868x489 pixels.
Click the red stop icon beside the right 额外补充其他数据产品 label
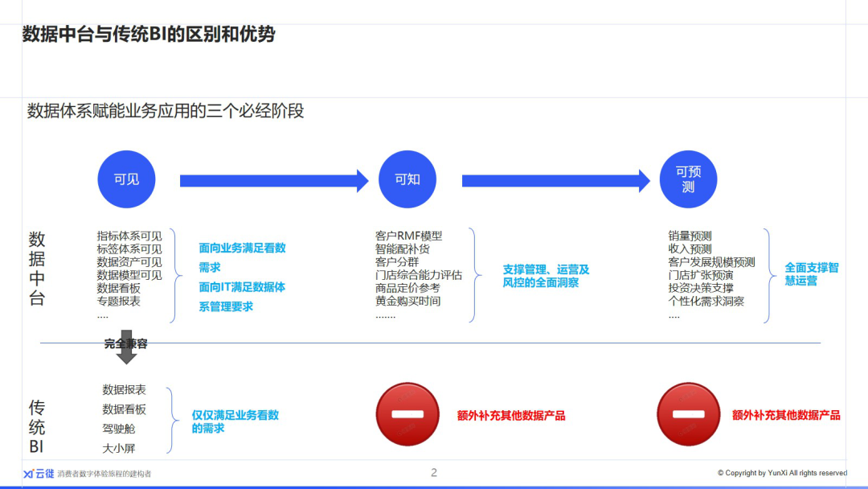(688, 414)
